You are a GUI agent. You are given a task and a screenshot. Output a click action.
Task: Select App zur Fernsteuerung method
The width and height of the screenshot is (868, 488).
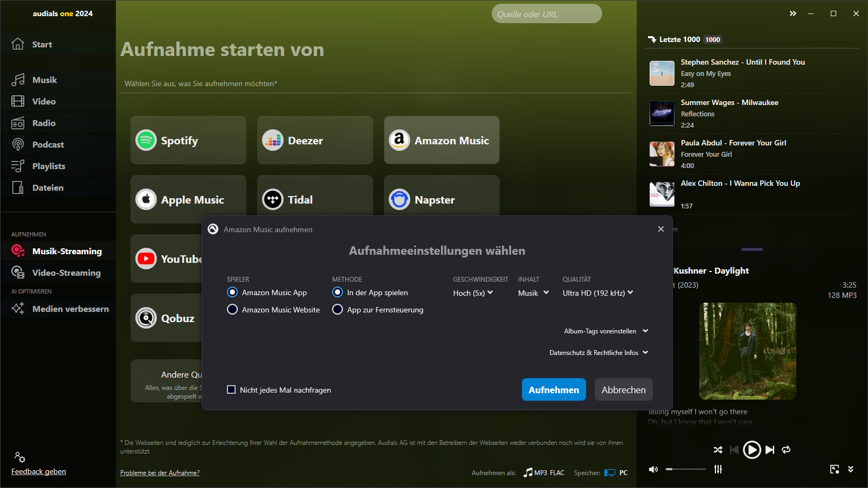[337, 310]
